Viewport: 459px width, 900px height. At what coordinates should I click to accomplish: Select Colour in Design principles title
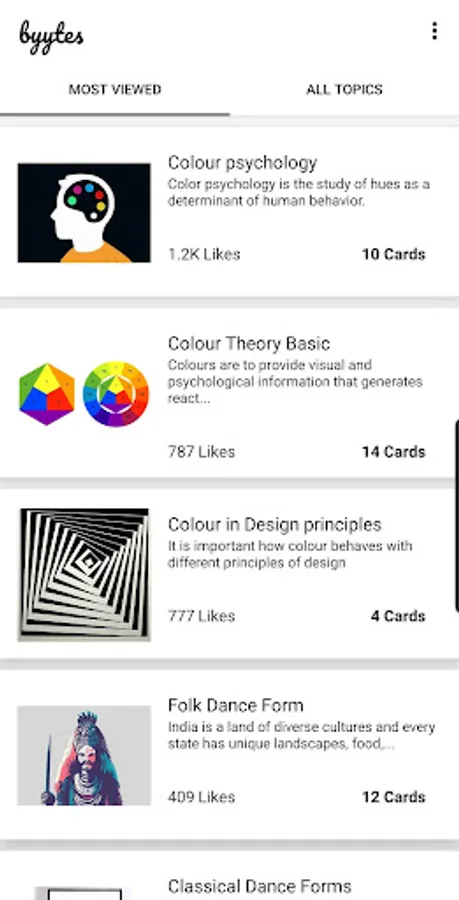tap(274, 525)
